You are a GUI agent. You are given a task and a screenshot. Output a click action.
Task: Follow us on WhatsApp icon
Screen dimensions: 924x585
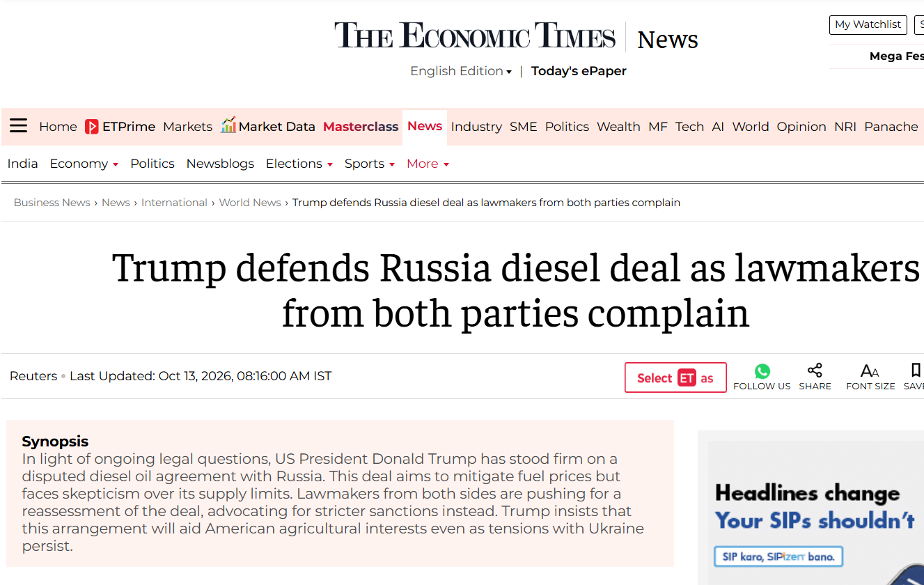pyautogui.click(x=762, y=371)
